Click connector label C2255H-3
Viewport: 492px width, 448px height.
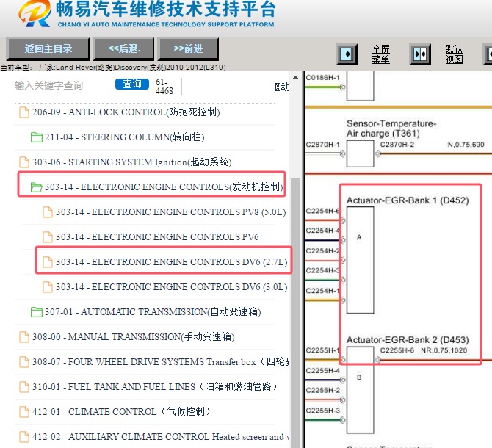coord(323,411)
